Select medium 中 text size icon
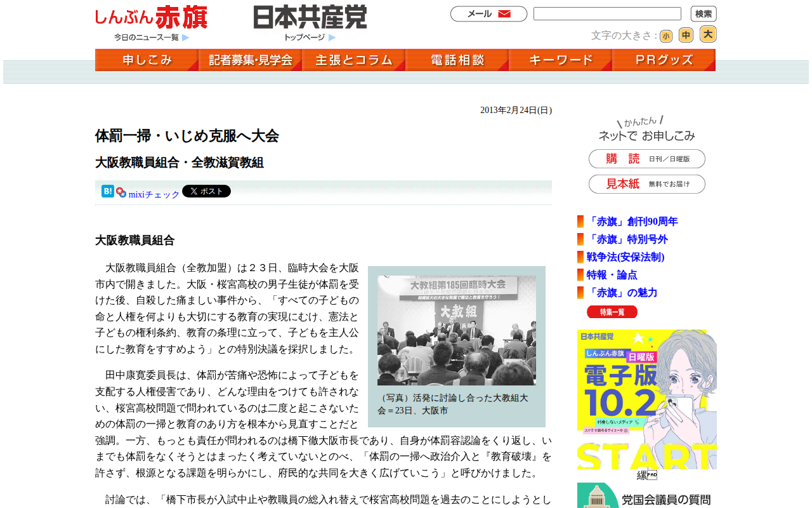The height and width of the screenshot is (508, 812). 686,35
